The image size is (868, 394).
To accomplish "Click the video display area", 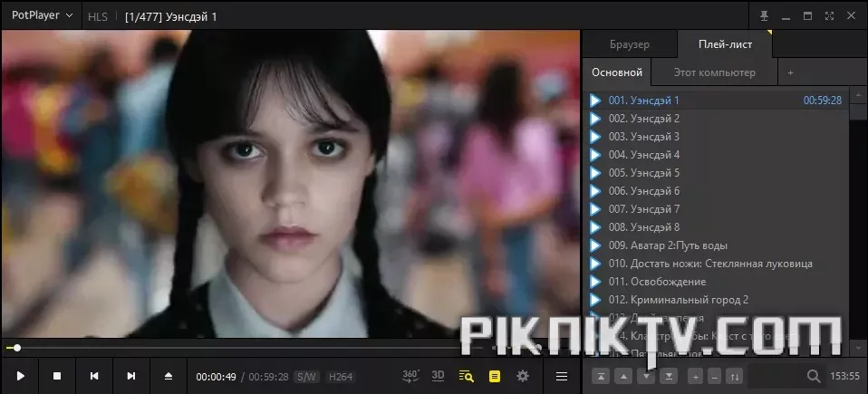I will pyautogui.click(x=291, y=184).
